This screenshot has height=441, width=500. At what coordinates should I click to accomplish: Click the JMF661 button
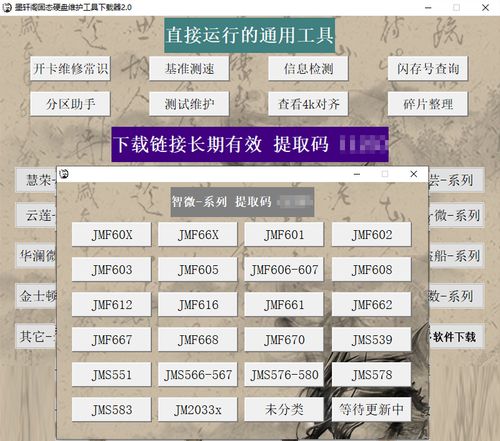pos(284,304)
